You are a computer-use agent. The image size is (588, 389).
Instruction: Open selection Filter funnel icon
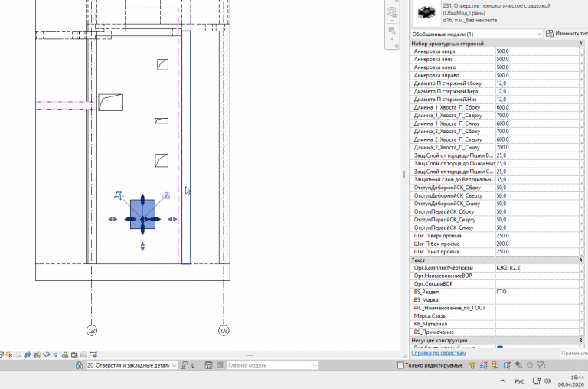(541, 365)
